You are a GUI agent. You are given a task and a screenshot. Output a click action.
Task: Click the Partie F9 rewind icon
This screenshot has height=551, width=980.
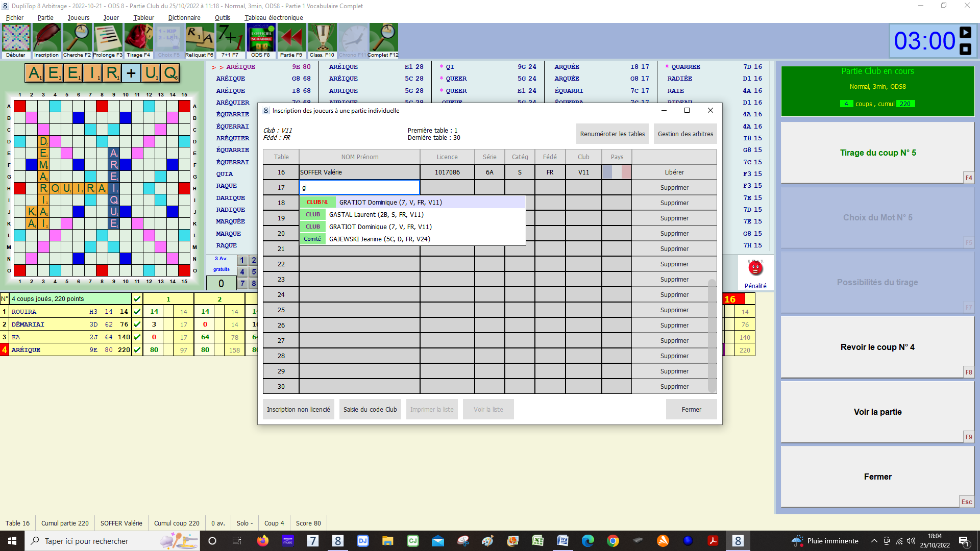[291, 38]
